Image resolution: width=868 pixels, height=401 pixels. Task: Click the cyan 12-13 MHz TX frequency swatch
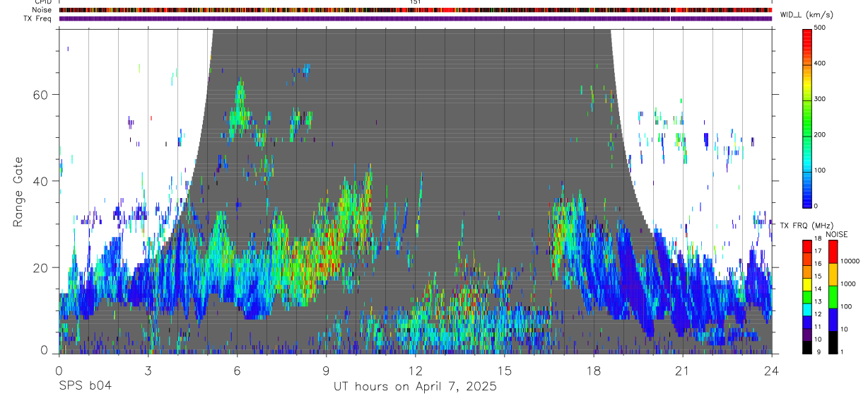[807, 310]
